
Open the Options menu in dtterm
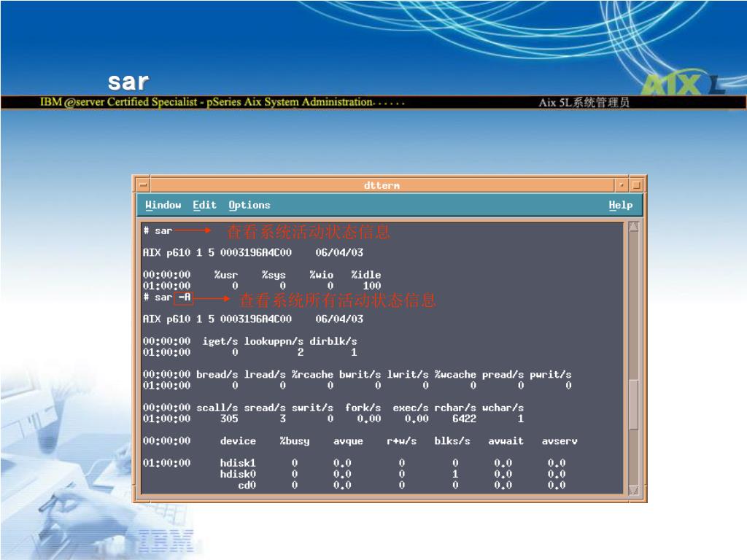tap(249, 205)
